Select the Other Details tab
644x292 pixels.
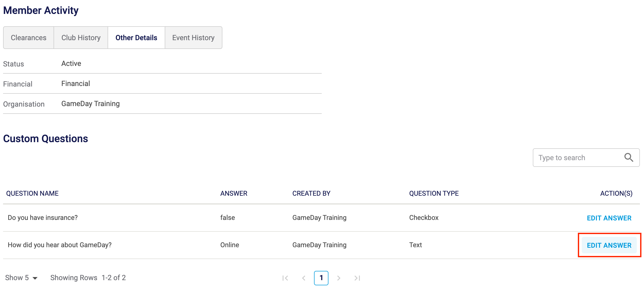[136, 38]
